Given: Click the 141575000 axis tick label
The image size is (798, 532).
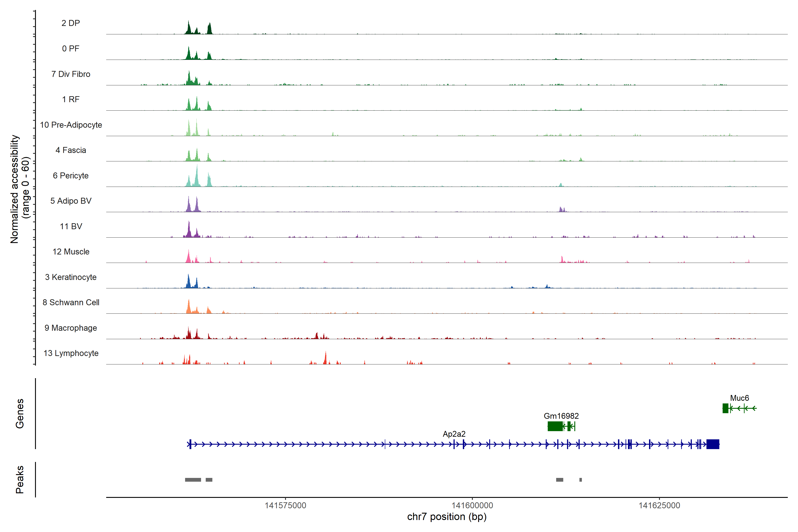Looking at the screenshot, I should [x=285, y=505].
